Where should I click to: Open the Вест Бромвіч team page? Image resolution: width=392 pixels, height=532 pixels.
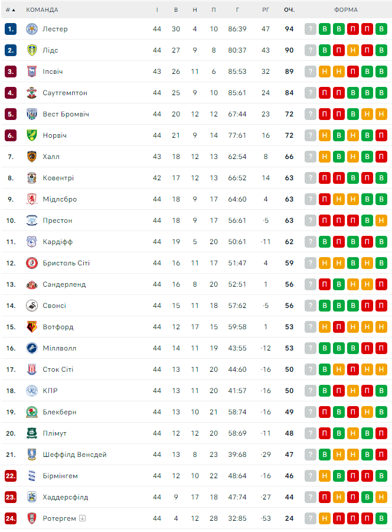point(66,114)
